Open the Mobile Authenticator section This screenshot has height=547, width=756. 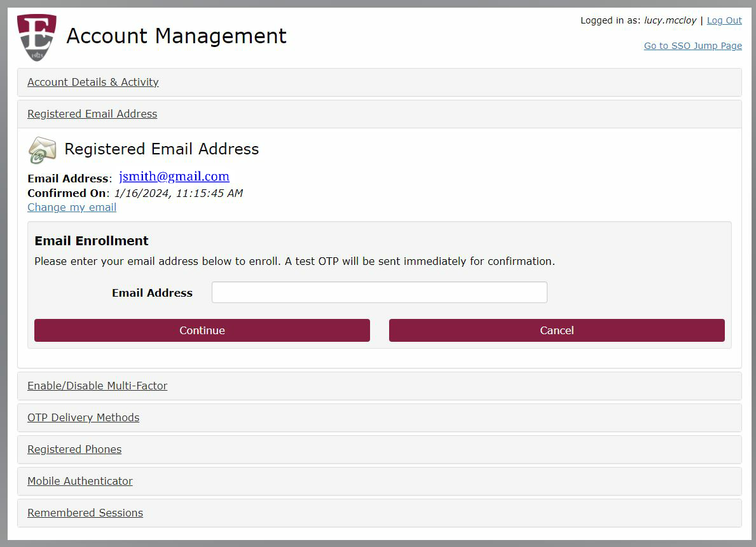(79, 481)
